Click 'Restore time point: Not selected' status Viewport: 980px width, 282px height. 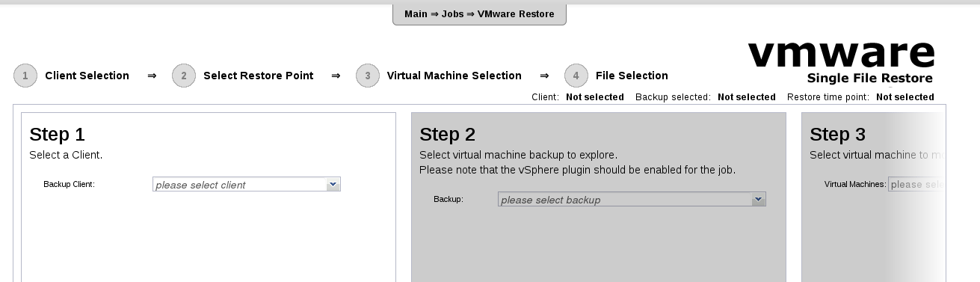[x=860, y=97]
